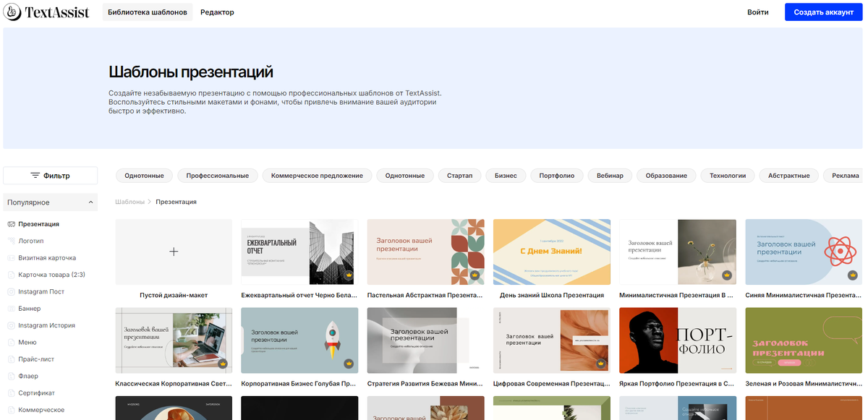Screen dimensions: 868x420
Task: Open the Шаблоны breadcrumb link
Action: (131, 202)
